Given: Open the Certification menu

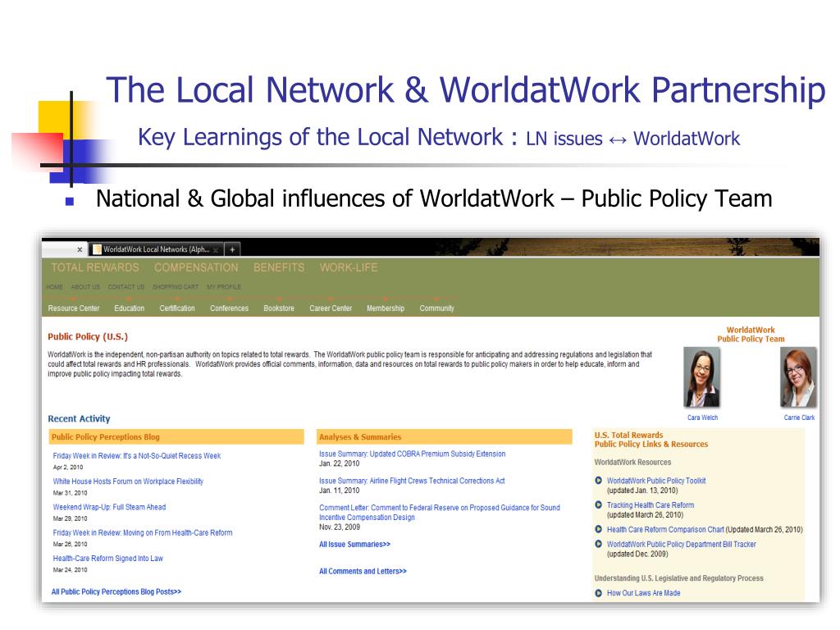Looking at the screenshot, I should [177, 308].
